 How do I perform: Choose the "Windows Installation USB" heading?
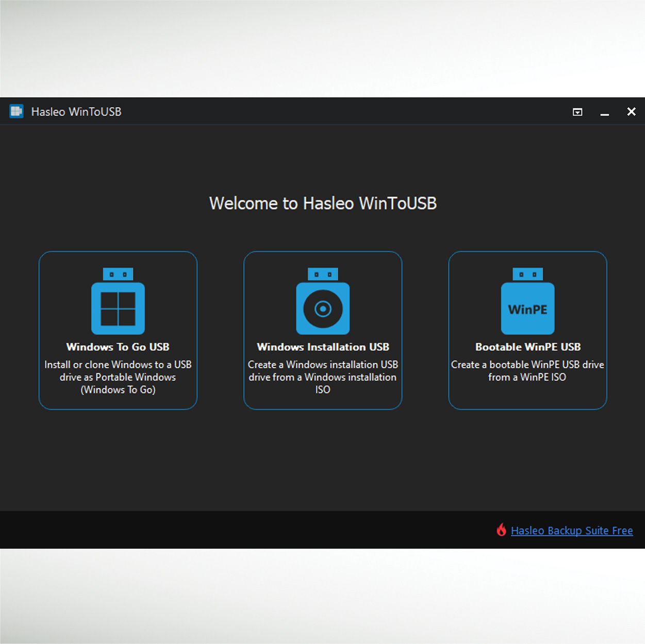pos(323,347)
